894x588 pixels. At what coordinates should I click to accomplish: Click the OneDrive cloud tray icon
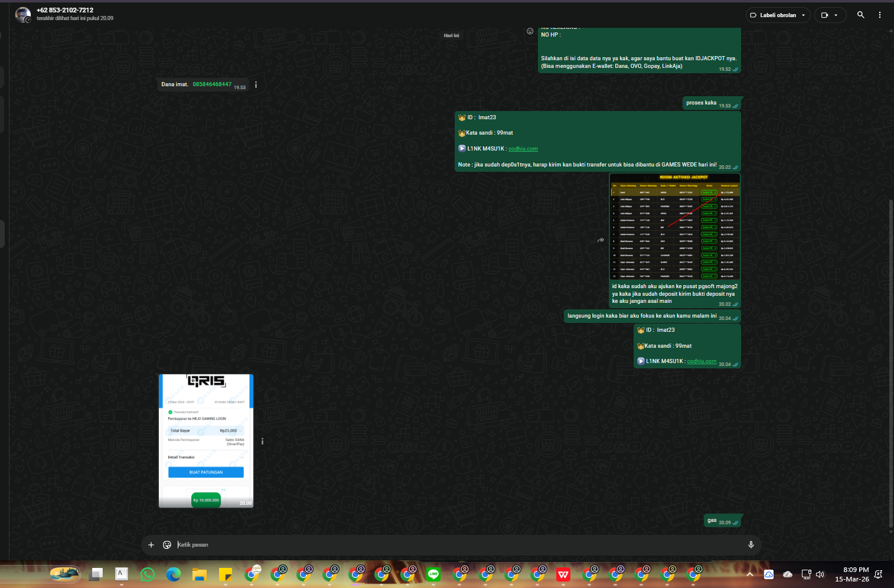point(788,574)
